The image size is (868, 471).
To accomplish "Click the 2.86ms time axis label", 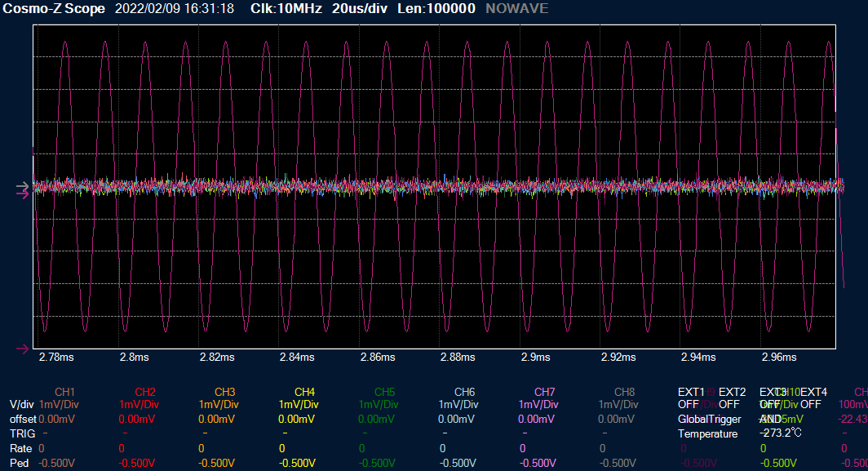I will tap(377, 358).
